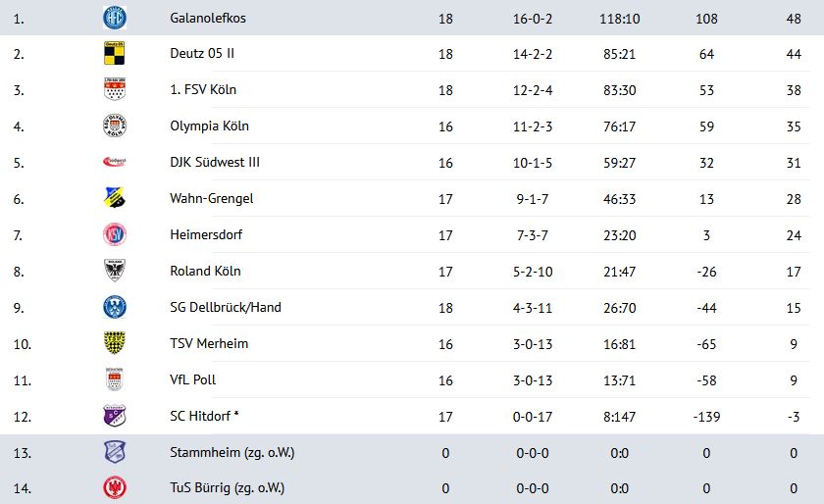Open the 1. FSV Köln club logo

(115, 90)
